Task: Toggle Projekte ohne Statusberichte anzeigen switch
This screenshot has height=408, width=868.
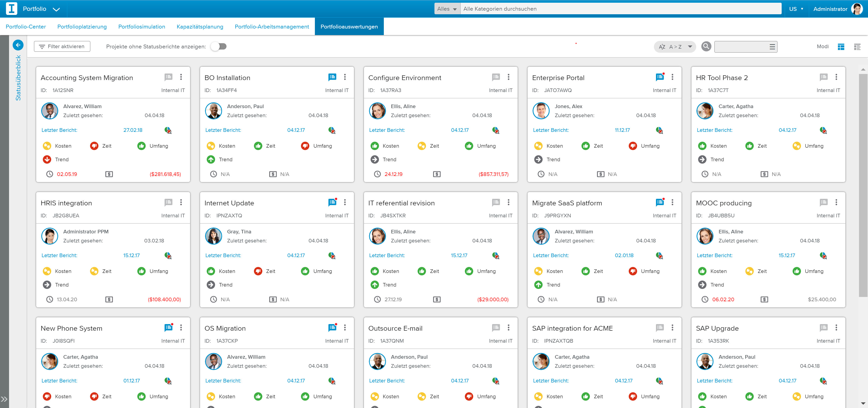Action: point(219,47)
